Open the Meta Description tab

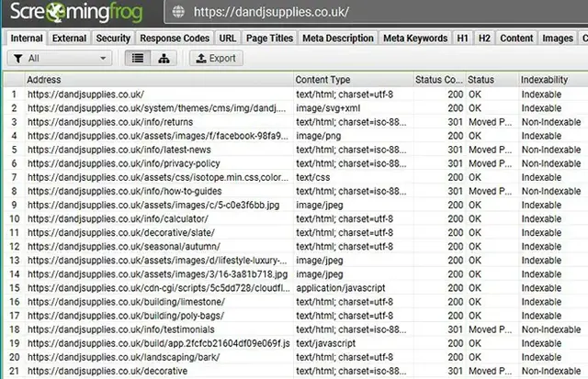click(338, 39)
